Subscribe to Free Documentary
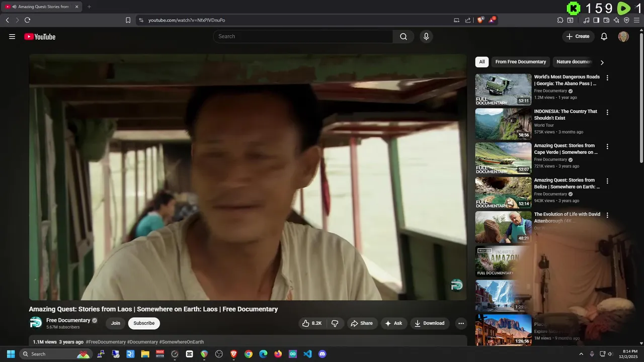This screenshot has width=644, height=362. [x=144, y=323]
